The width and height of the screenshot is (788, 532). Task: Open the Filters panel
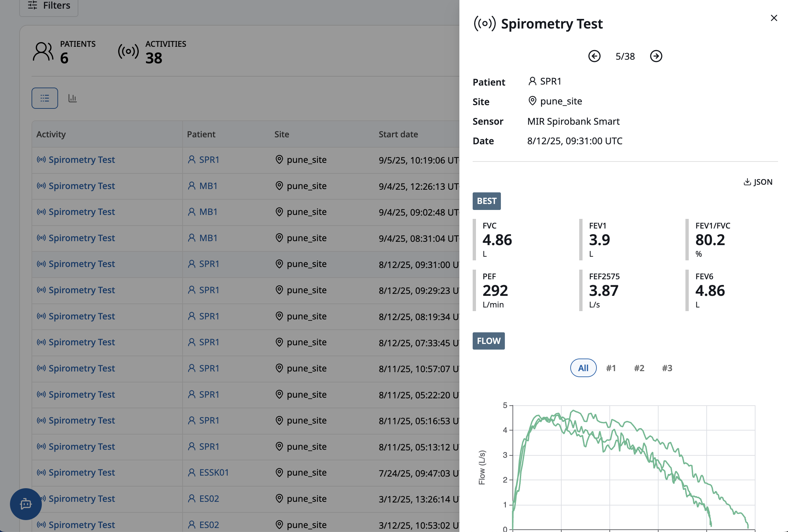(x=49, y=5)
